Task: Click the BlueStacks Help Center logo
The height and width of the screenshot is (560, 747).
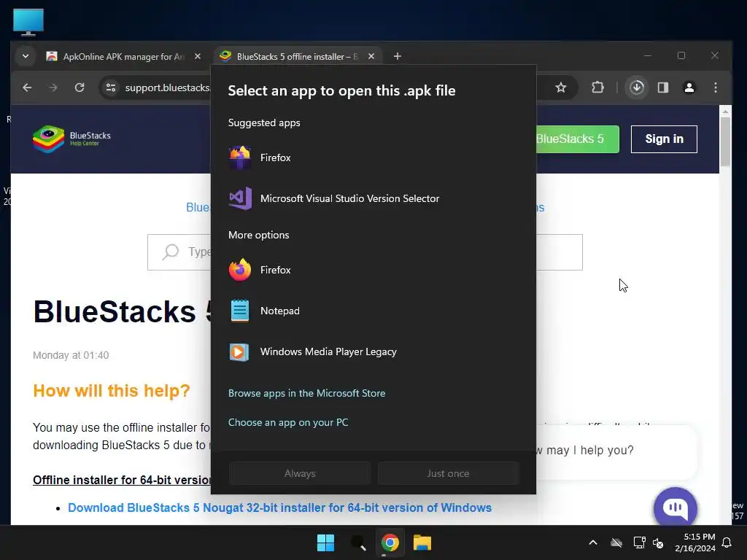Action: (72, 139)
